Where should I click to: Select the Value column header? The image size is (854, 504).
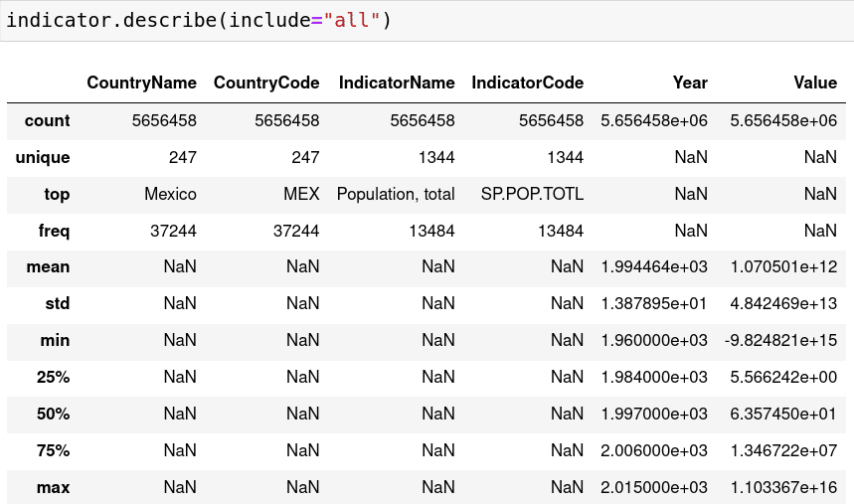(814, 83)
